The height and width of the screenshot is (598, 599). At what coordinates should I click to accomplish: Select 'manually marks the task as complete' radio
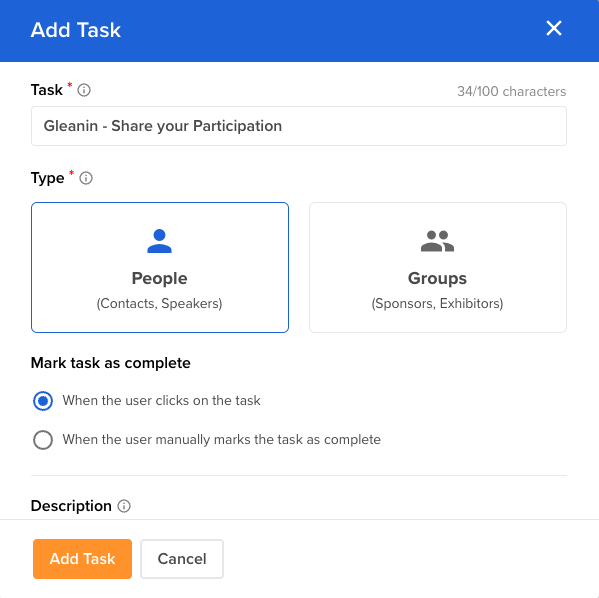pos(43,440)
